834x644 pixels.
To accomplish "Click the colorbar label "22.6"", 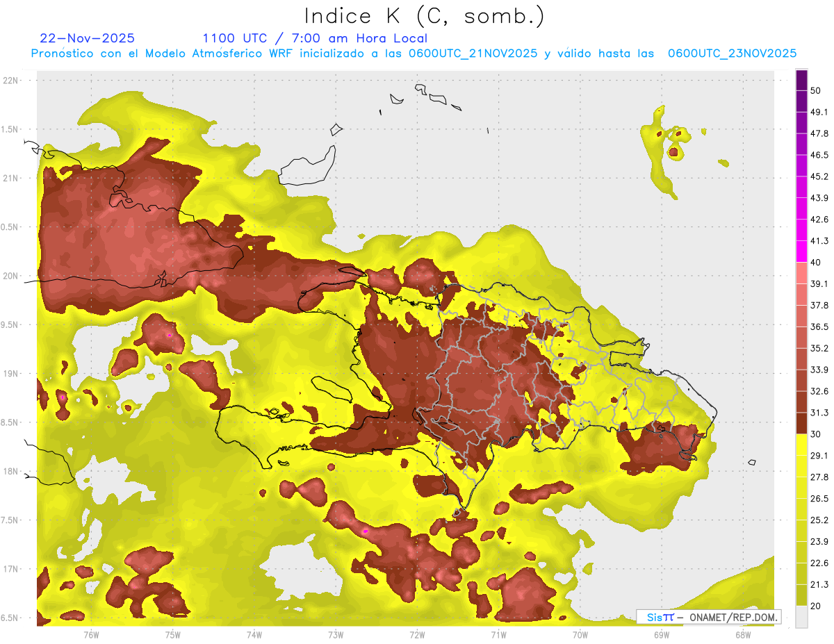I will (x=819, y=563).
